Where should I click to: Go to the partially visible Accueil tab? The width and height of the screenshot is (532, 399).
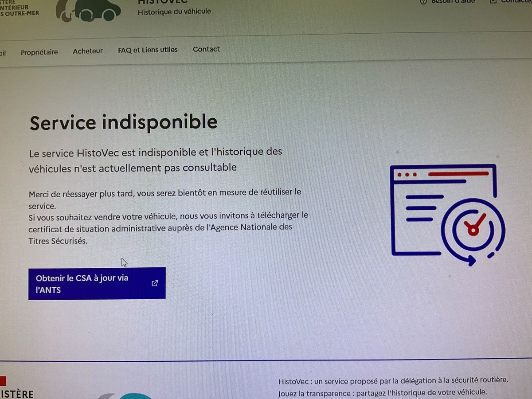pyautogui.click(x=3, y=53)
